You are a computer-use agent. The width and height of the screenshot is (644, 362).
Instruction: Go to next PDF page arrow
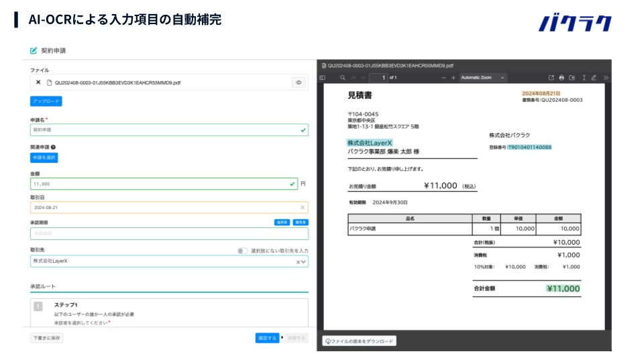[364, 78]
